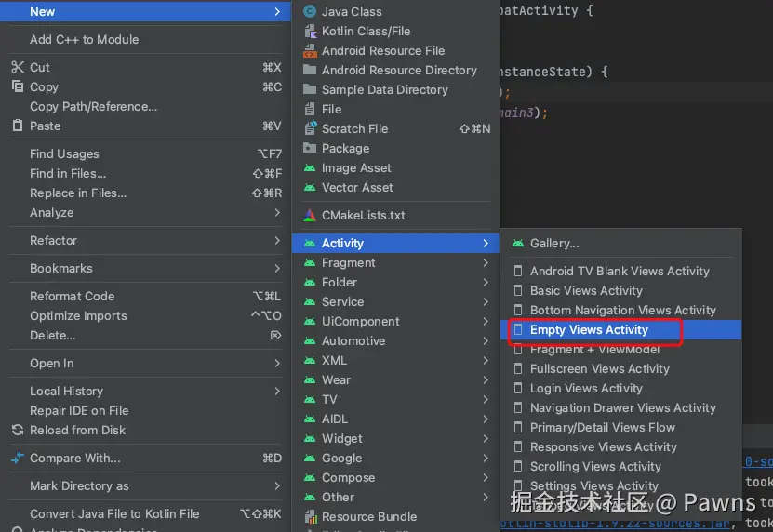
Task: Expand the Analyze submenu arrow
Action: coord(277,212)
